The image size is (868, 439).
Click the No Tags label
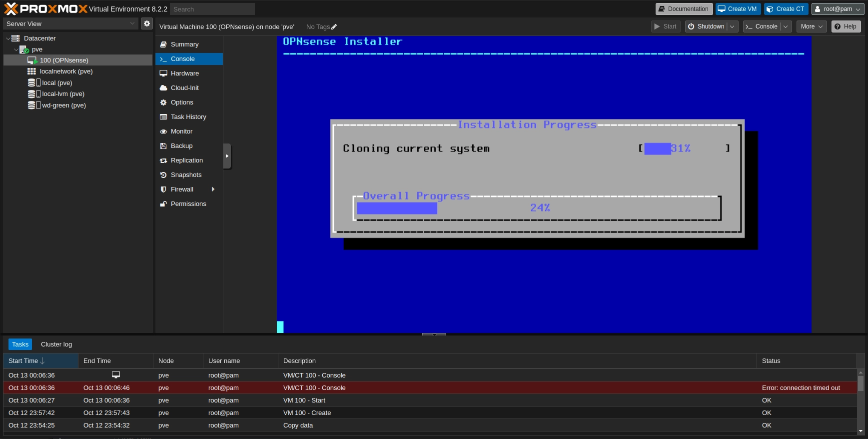(x=318, y=27)
